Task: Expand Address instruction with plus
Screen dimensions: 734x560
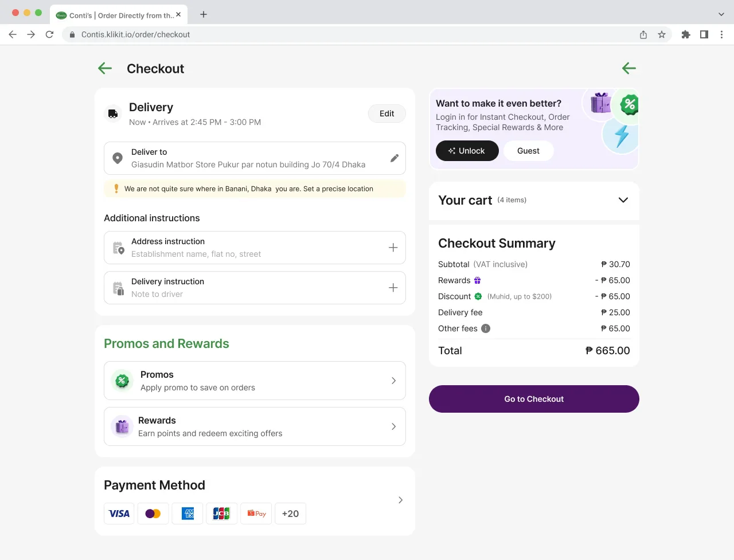Action: tap(393, 248)
